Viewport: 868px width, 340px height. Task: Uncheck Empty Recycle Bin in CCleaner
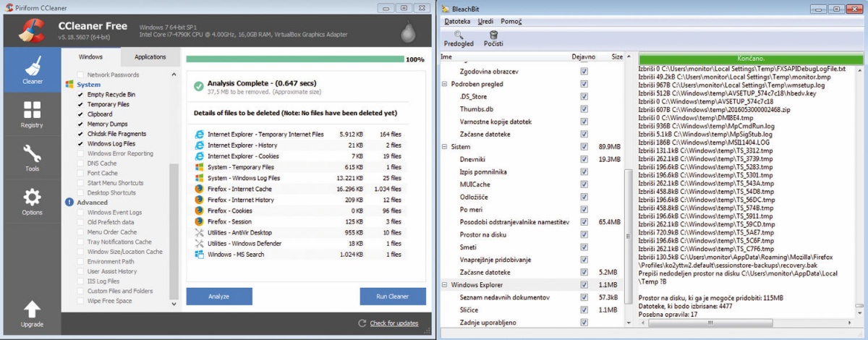(81, 95)
